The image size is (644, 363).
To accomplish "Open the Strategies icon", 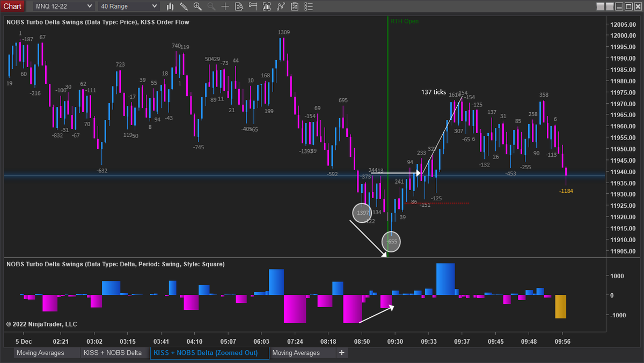I will [x=294, y=6].
